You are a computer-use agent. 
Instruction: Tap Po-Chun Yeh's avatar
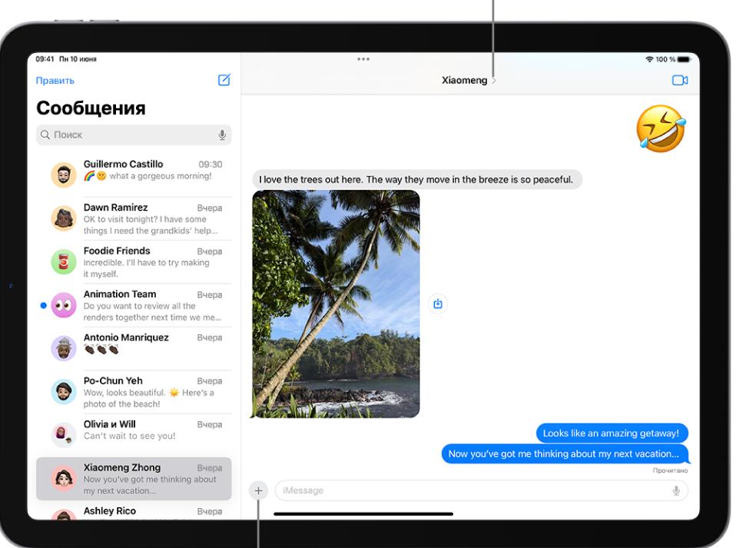64,391
